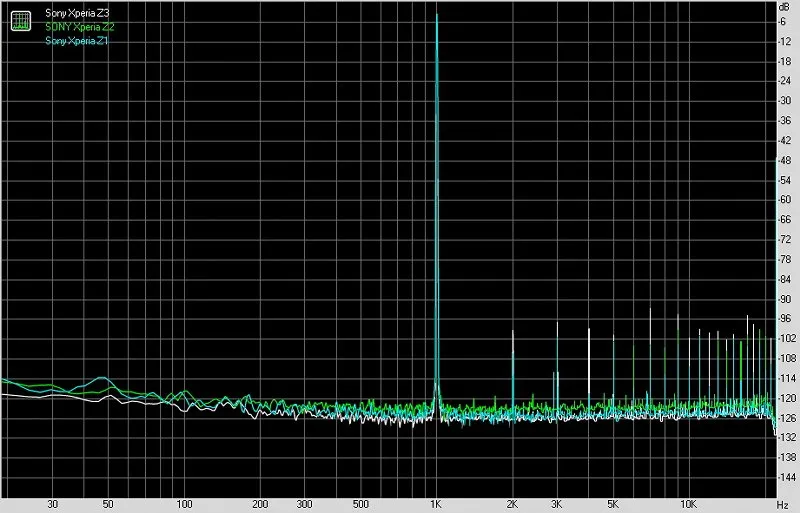Click the -102 dB scale value

pos(787,338)
